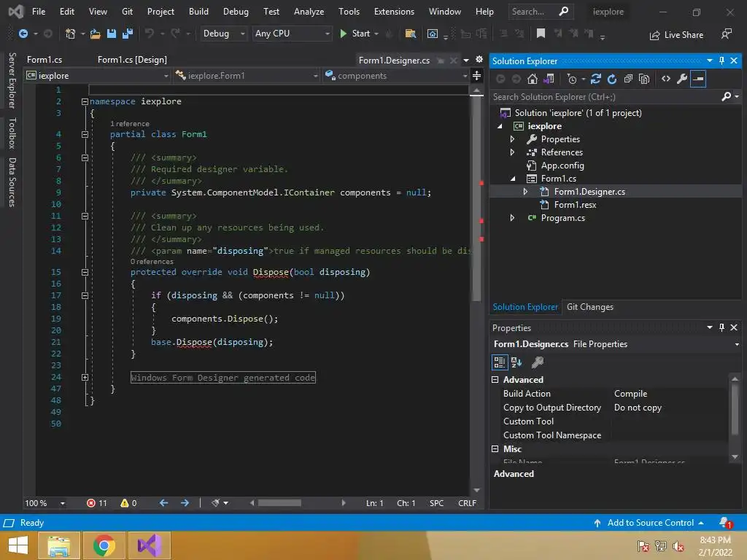Viewport: 747px width, 560px height.
Task: Collapse the Form1.cs node in Solution Explorer
Action: pyautogui.click(x=513, y=179)
